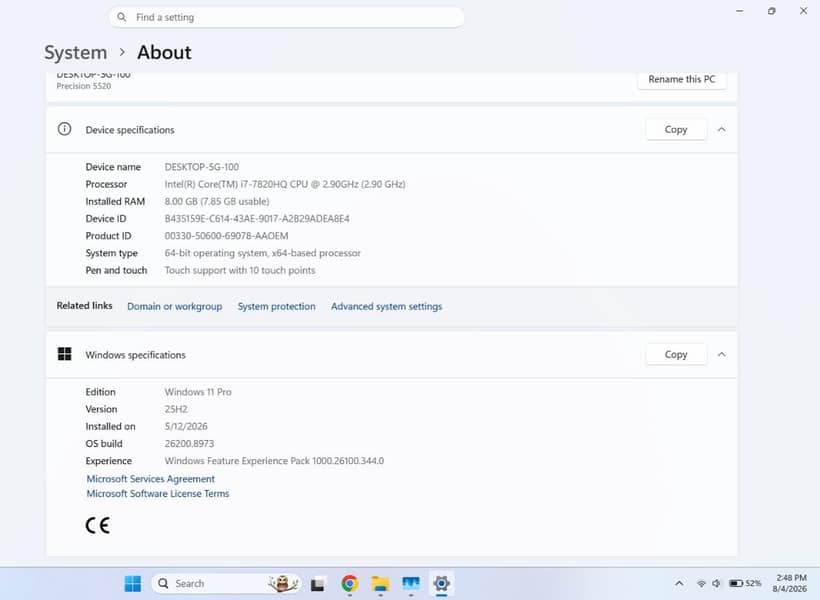Open File Explorer from the taskbar
Screen dimensions: 820x600
click(380, 583)
